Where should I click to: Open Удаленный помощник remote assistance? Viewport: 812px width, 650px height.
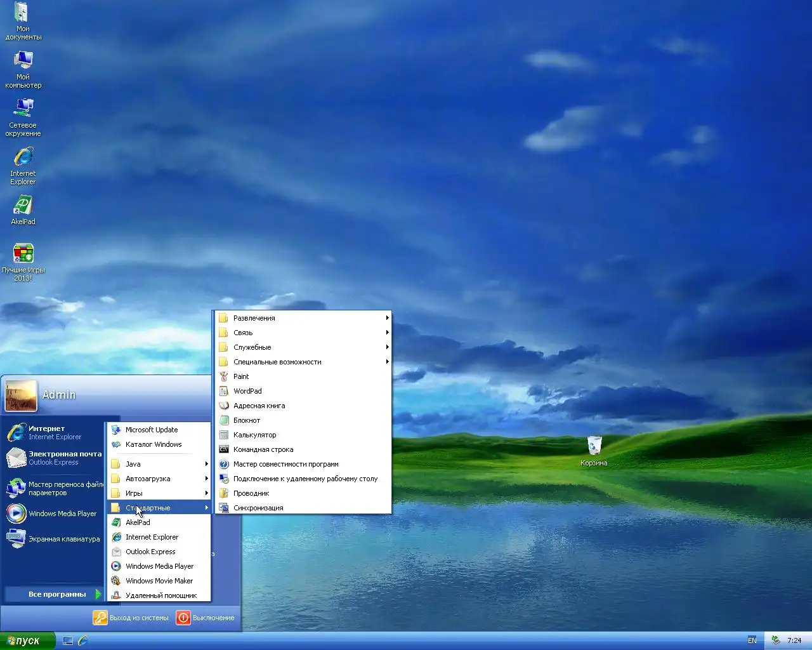coord(159,595)
